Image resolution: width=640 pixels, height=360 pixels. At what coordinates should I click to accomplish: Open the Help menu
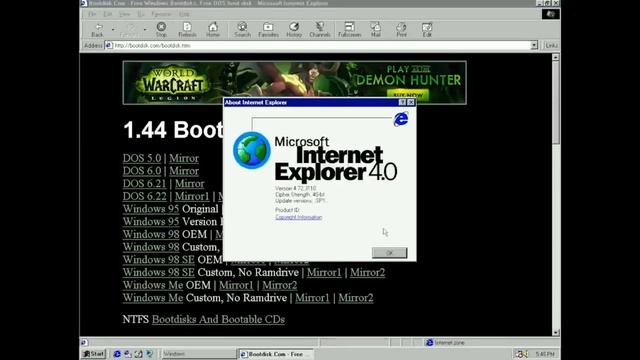[184, 14]
